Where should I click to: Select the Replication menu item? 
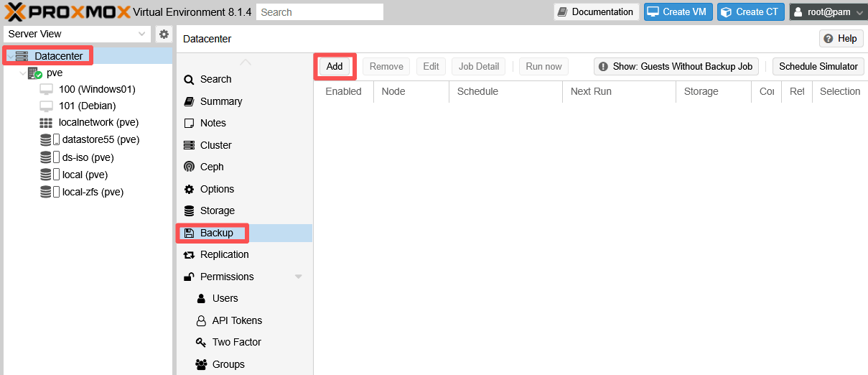click(244, 255)
